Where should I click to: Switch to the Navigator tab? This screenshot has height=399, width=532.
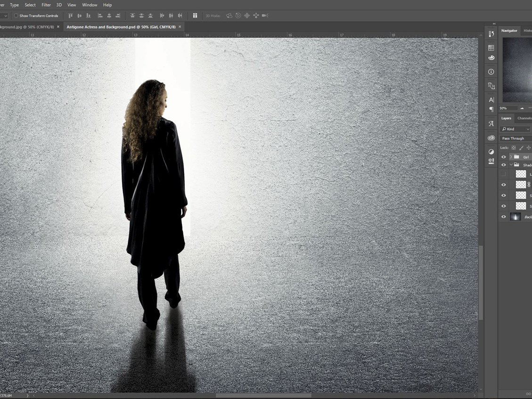[509, 31]
